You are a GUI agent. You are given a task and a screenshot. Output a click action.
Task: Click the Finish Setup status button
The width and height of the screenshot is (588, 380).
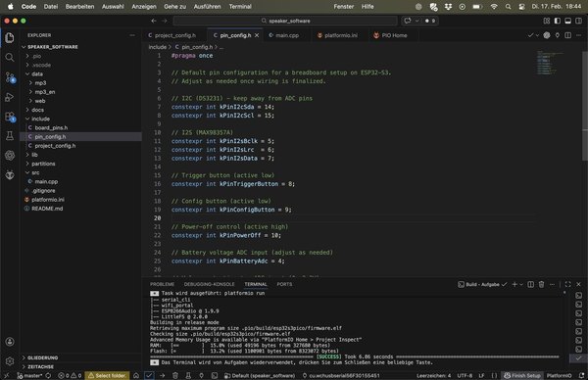click(x=522, y=375)
